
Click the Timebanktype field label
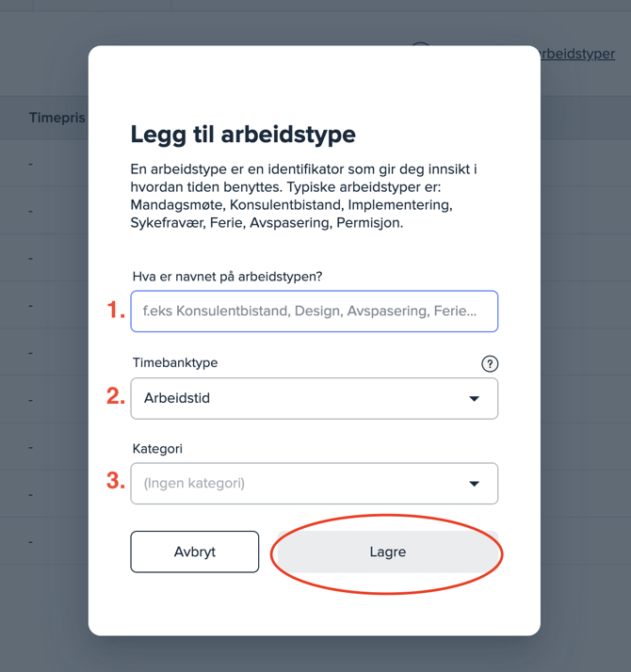click(x=175, y=362)
